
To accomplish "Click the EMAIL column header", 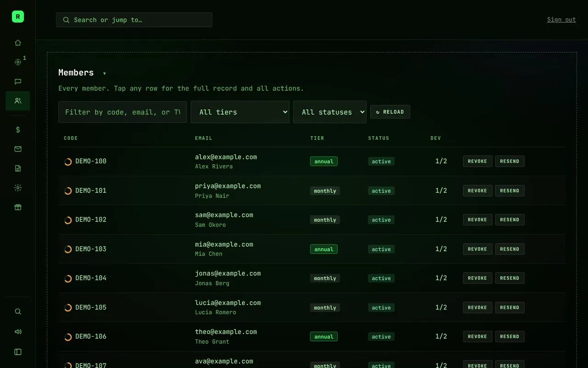I will 204,138.
